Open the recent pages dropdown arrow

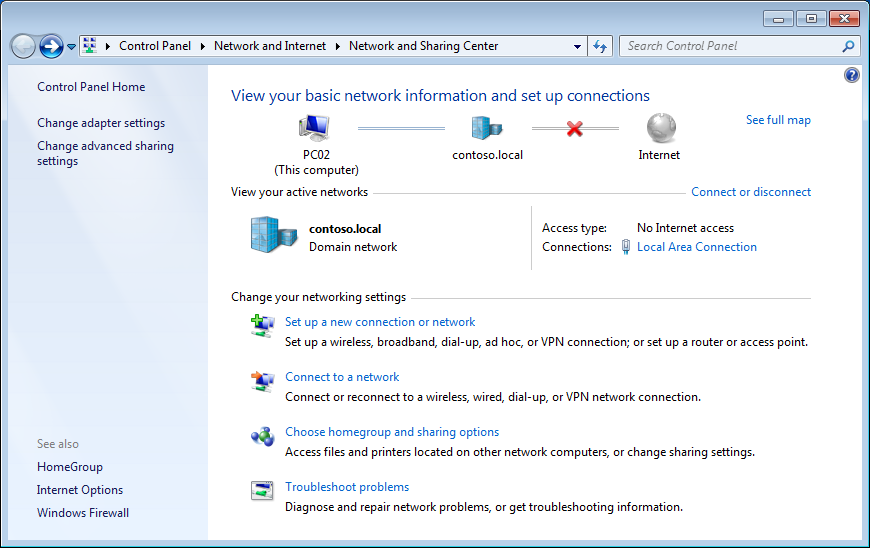tap(71, 47)
